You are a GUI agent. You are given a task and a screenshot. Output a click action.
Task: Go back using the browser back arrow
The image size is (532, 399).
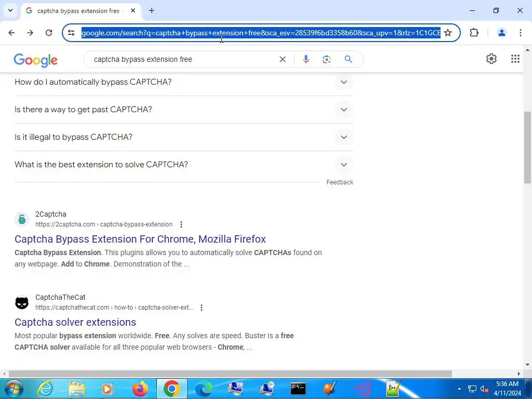tap(11, 33)
